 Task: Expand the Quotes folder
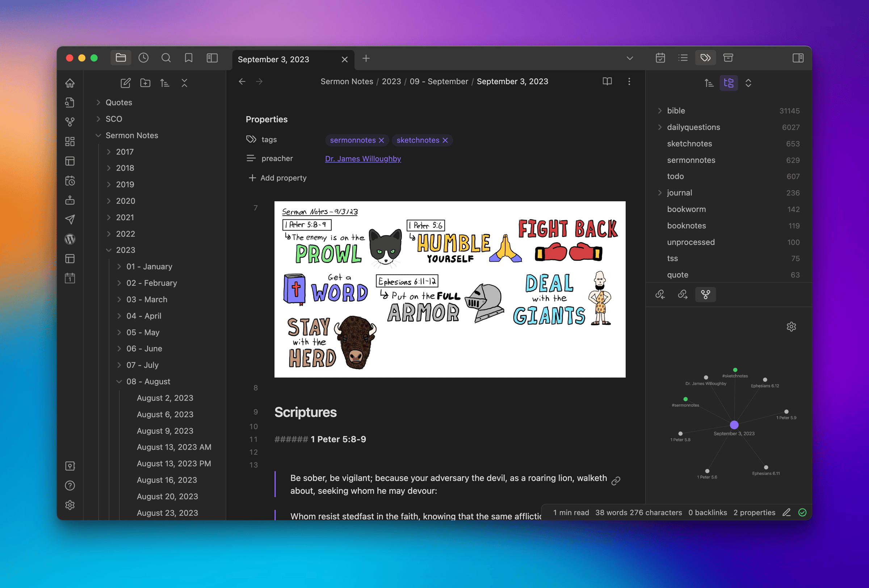119,102
